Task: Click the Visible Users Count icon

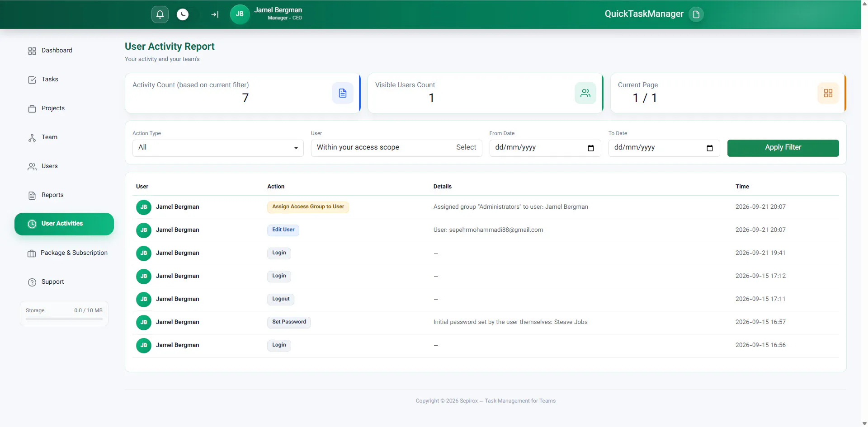Action: click(x=585, y=93)
